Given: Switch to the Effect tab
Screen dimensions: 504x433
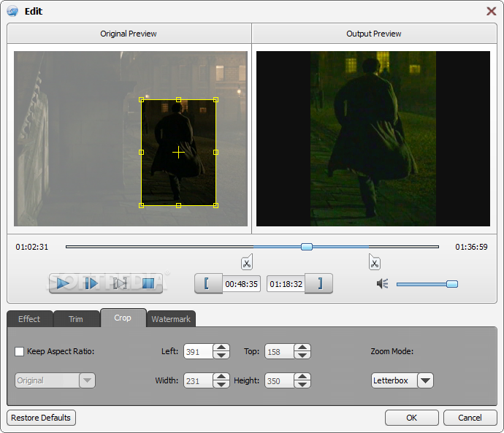Looking at the screenshot, I should (29, 319).
